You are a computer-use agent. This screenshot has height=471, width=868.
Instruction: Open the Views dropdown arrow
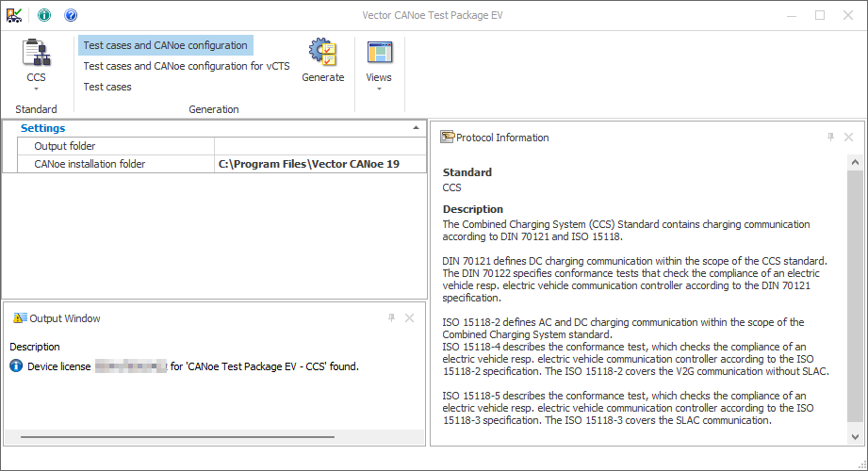[379, 89]
